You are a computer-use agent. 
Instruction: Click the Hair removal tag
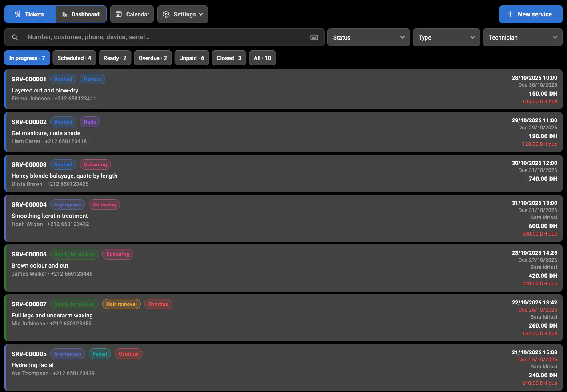(x=121, y=304)
